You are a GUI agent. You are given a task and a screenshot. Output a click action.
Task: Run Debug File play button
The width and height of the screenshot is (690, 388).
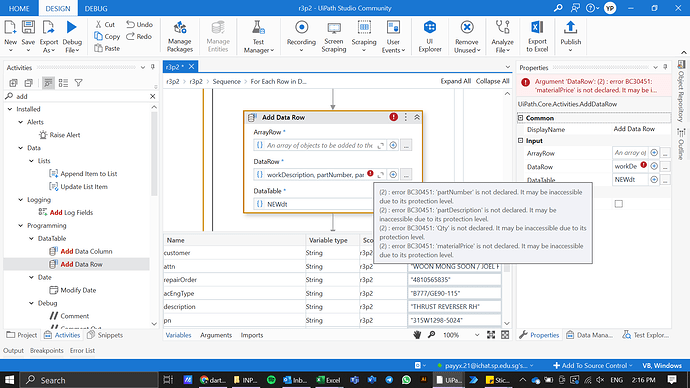(72, 27)
